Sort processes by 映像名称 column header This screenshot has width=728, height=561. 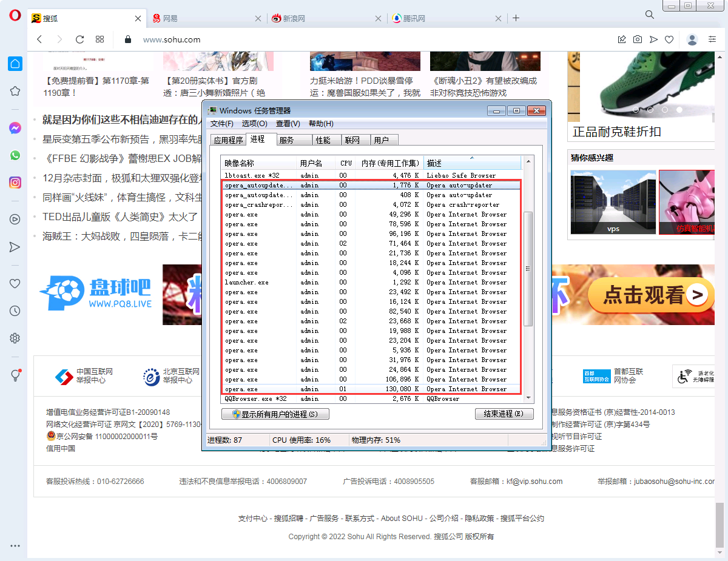point(259,163)
